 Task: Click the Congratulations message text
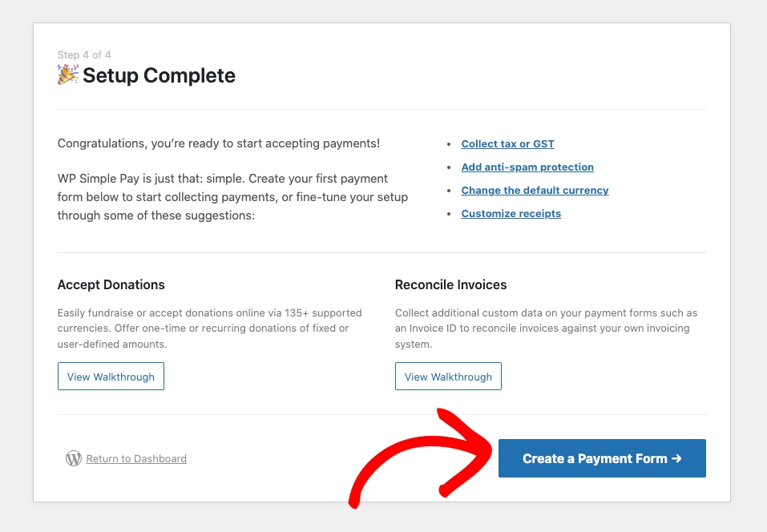(x=219, y=143)
